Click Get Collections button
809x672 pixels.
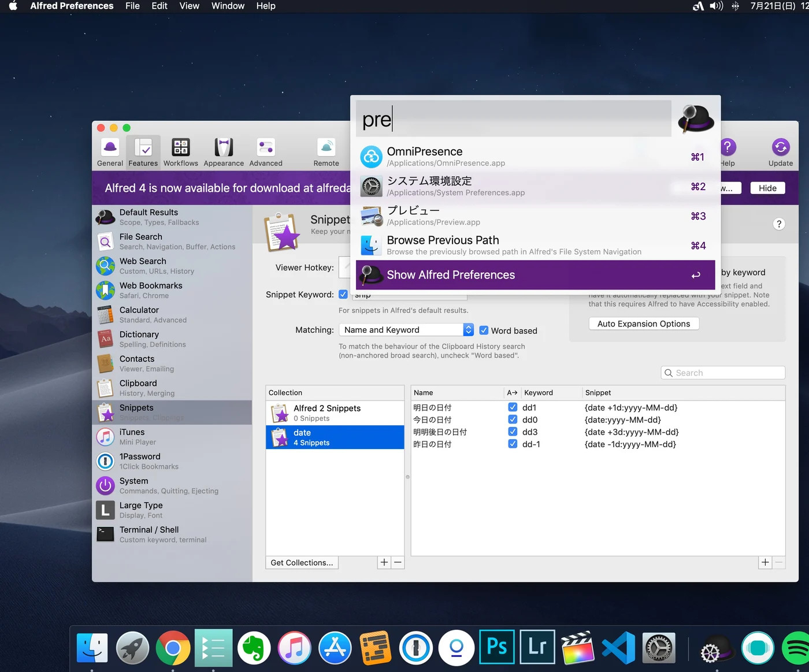302,563
